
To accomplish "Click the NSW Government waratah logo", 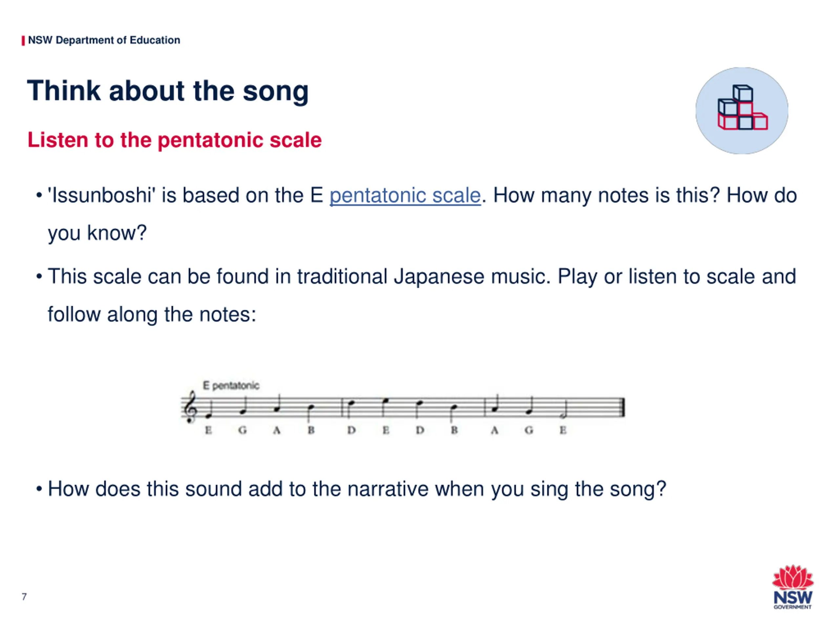I will coord(792,587).
